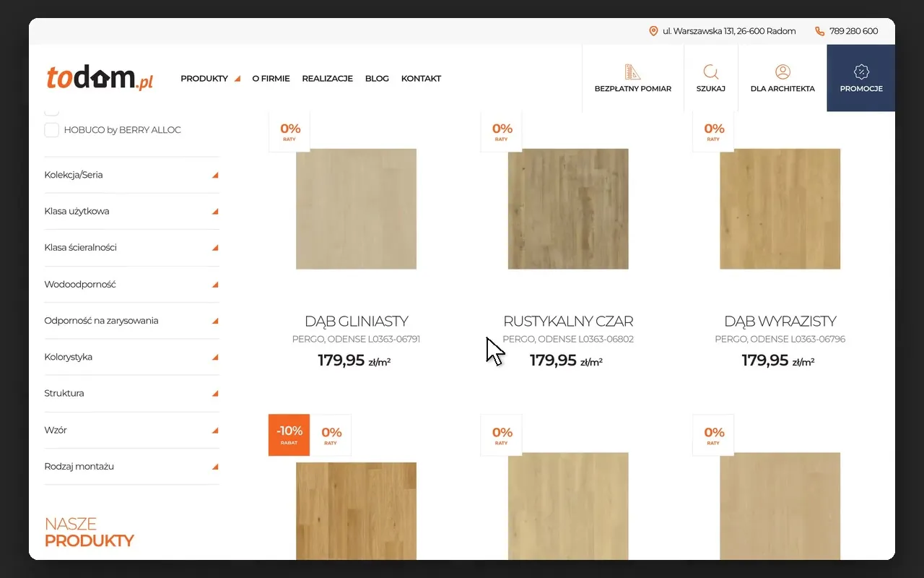Viewport: 924px width, 578px height.
Task: Open the Bezpłatny pomiar ruler icon
Action: (x=632, y=72)
